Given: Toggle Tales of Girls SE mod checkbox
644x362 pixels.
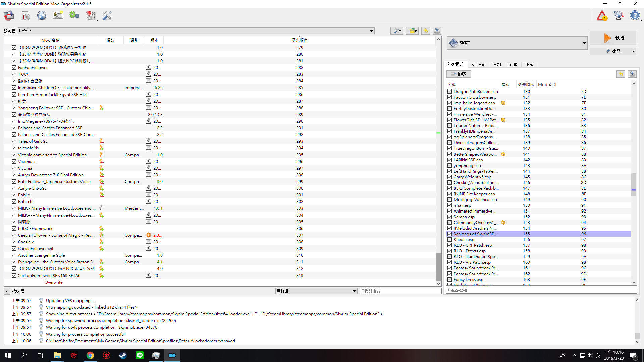Looking at the screenshot, I should coord(14,141).
